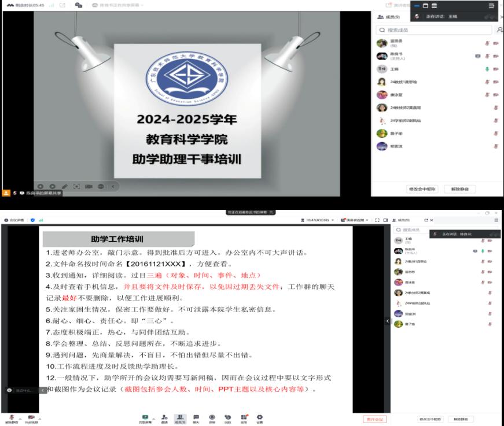Toggle 解除静音 microphone at bottom left
This screenshot has width=504, height=426.
(x=12, y=417)
